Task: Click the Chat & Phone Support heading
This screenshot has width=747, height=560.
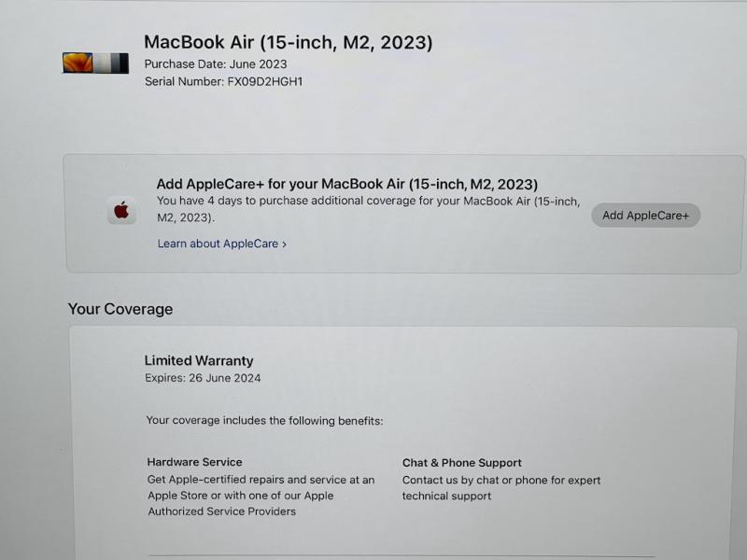Action: [x=461, y=463]
